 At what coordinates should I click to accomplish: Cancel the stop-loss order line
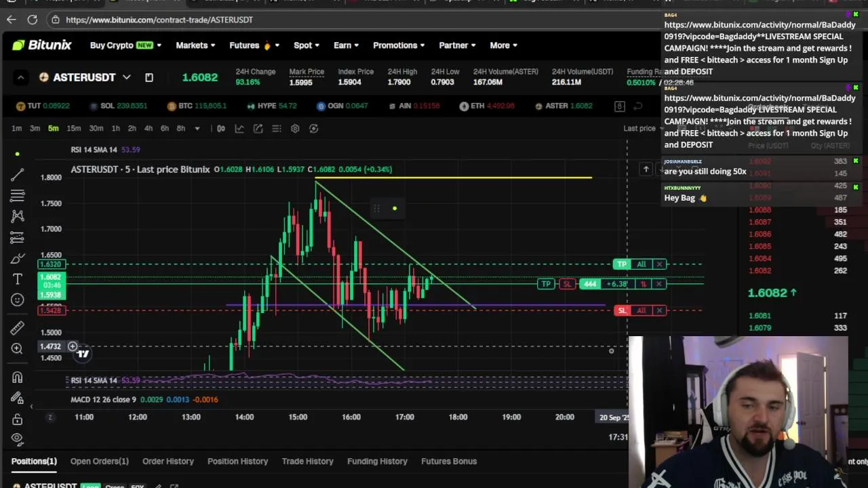tap(659, 310)
